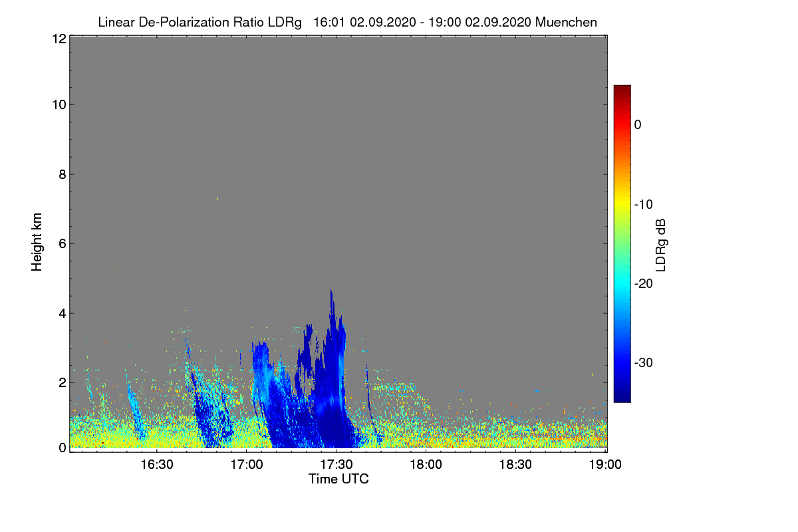Click the height tick label 12
The image size is (798, 532).
[58, 39]
